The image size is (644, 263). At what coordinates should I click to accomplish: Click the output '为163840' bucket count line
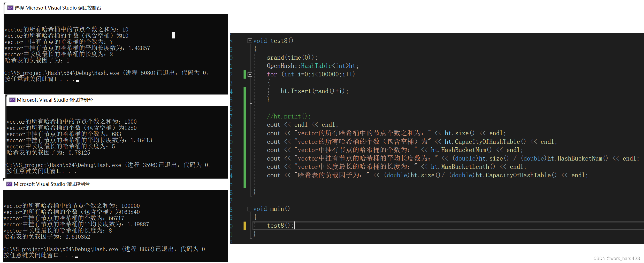coord(72,212)
